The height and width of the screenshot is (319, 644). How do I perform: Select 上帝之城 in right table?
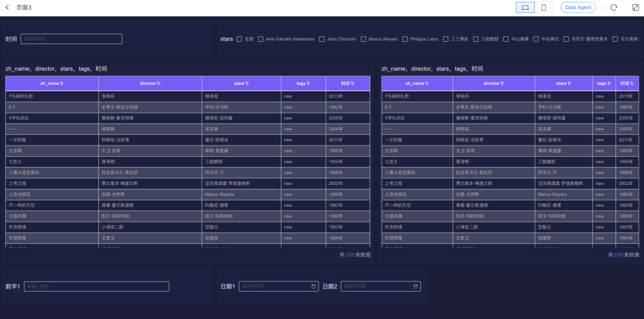click(394, 184)
